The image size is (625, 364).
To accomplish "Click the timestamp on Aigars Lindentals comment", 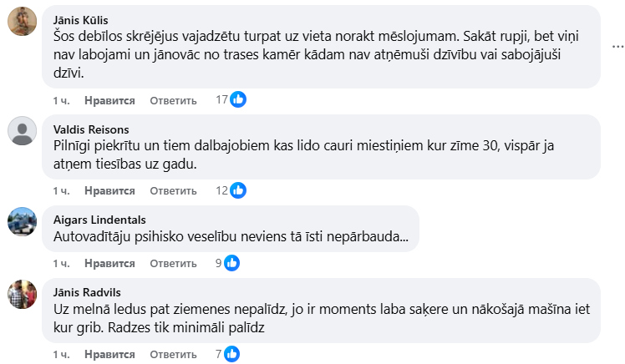I will click(60, 263).
